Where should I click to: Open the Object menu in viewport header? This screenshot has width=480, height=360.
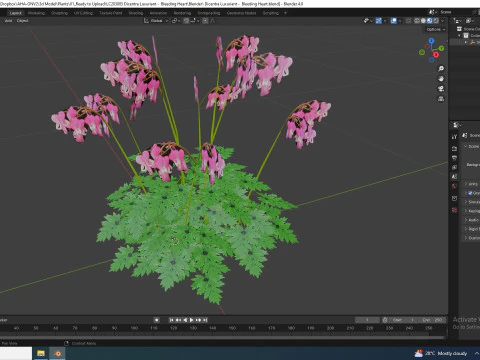click(22, 21)
